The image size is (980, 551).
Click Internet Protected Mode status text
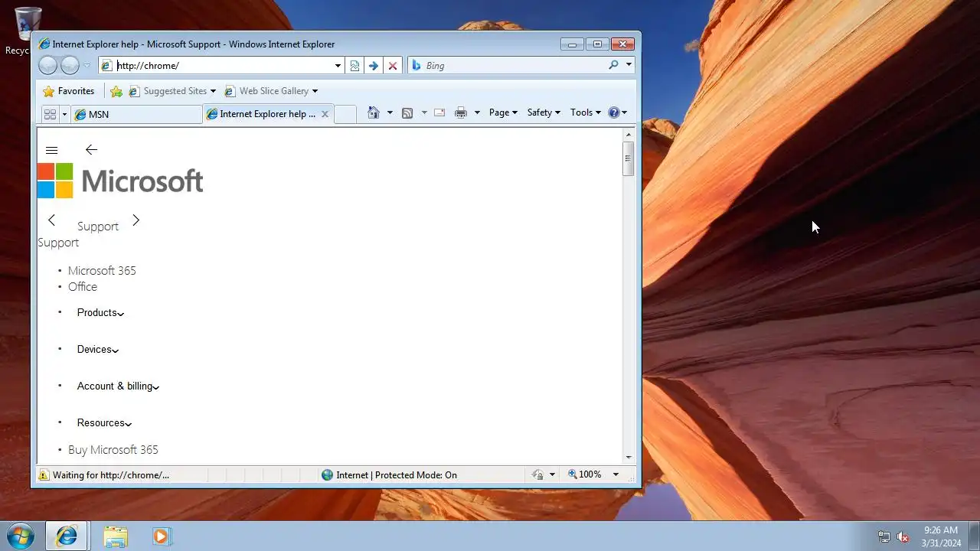[x=397, y=475]
